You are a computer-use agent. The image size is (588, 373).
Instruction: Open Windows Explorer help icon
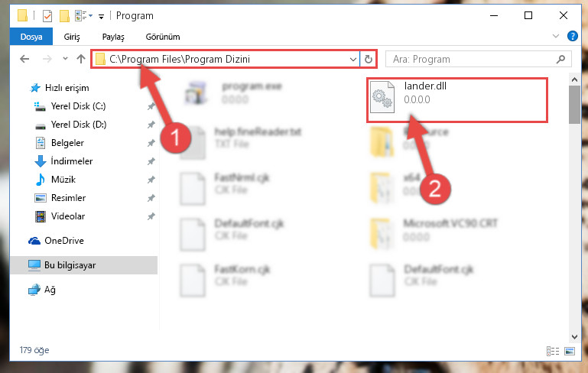tap(572, 37)
